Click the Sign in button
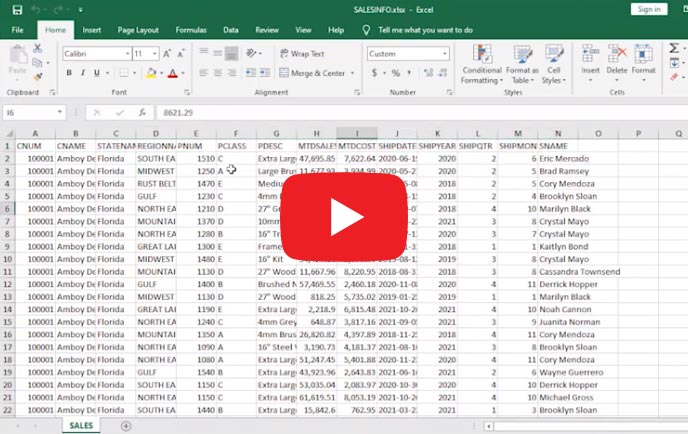 (648, 9)
